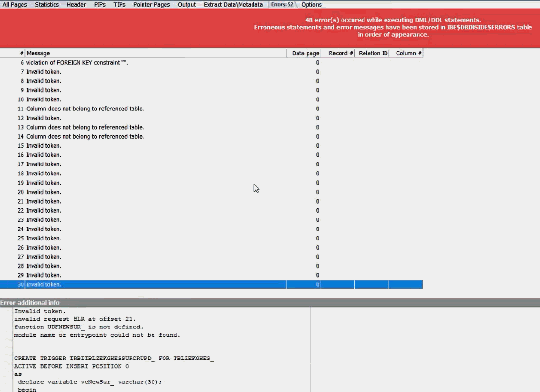Select the Errors: 52 tab
540x392 pixels.
(282, 4)
